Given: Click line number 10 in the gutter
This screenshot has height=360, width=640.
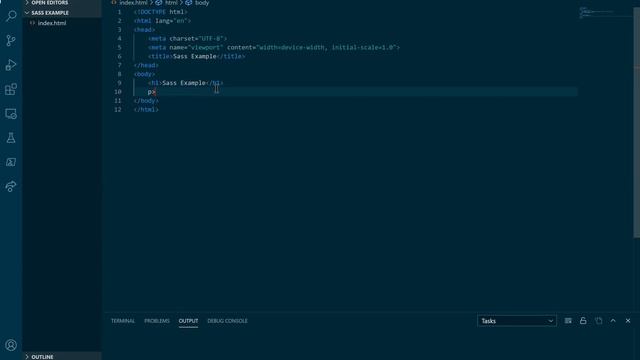Looking at the screenshot, I should coord(118,92).
